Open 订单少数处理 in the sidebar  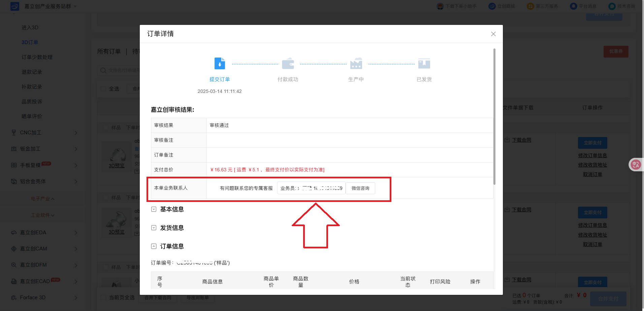tap(37, 57)
